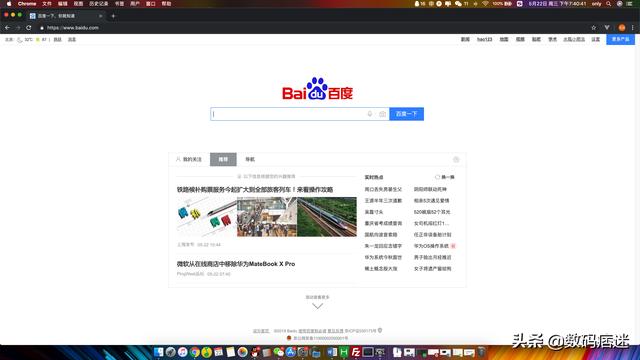Click the Chrome back arrow
Screen dimensions: 640x360
coord(7,28)
